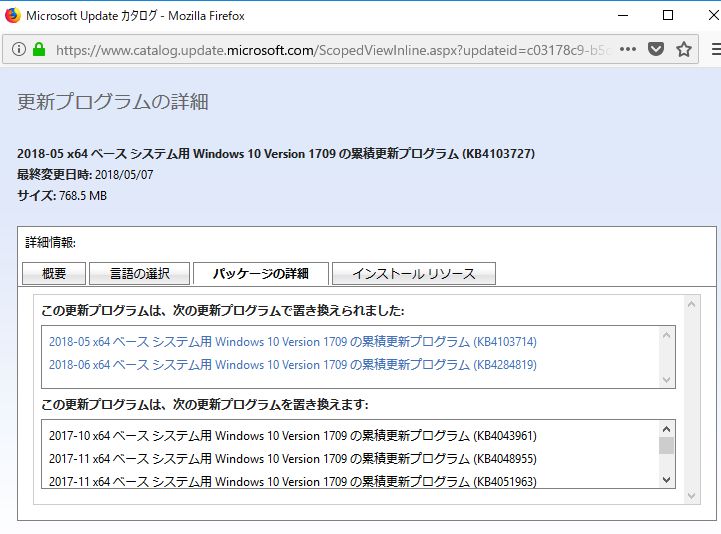
Task: Click the KB4043961 replaced update row
Action: 292,436
